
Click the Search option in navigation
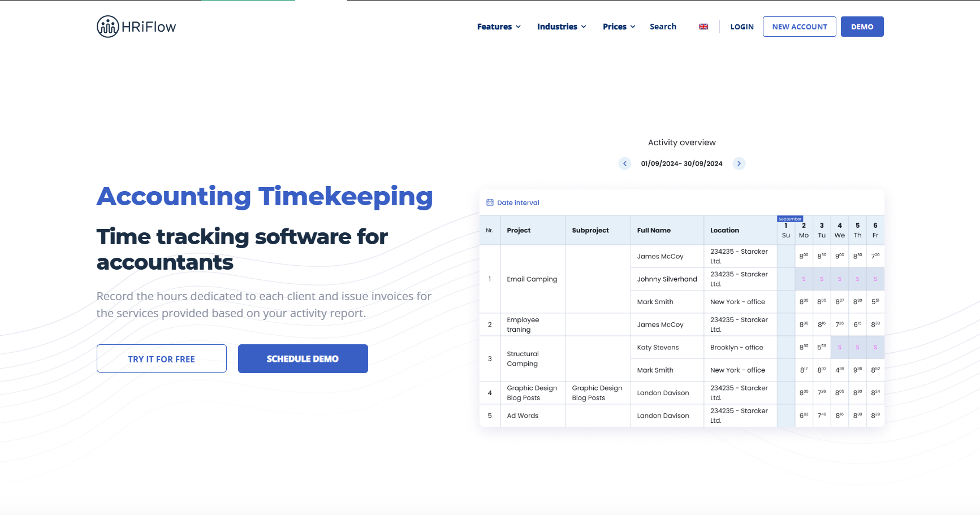click(x=662, y=26)
